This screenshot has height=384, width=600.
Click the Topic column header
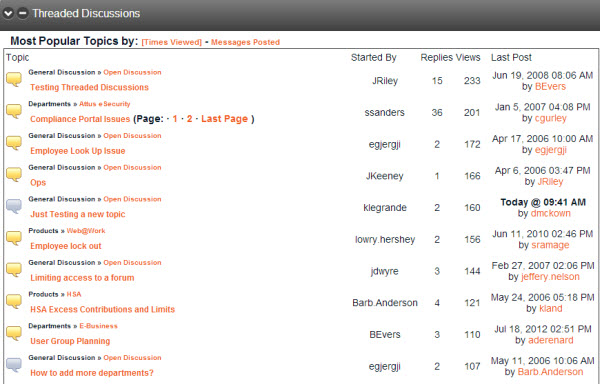(x=18, y=58)
